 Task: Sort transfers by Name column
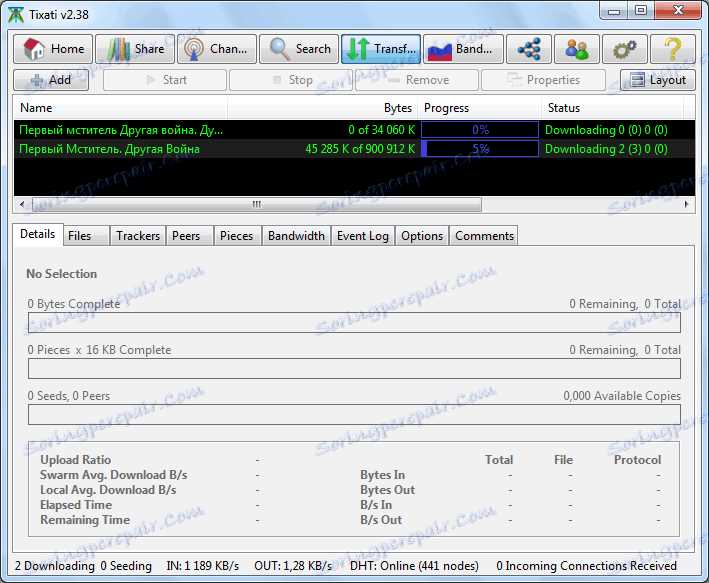click(120, 108)
